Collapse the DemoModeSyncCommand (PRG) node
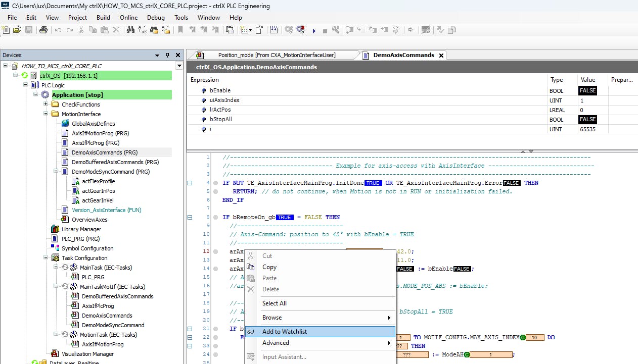638x364 pixels. 56,172
